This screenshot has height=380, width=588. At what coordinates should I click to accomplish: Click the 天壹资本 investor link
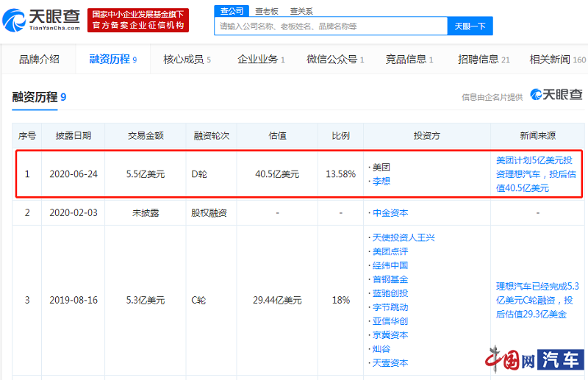click(x=390, y=363)
